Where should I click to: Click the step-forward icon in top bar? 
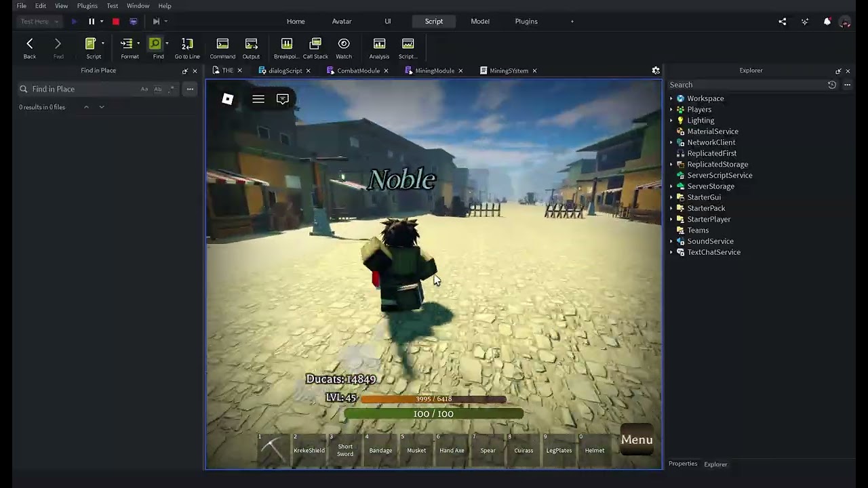click(156, 21)
